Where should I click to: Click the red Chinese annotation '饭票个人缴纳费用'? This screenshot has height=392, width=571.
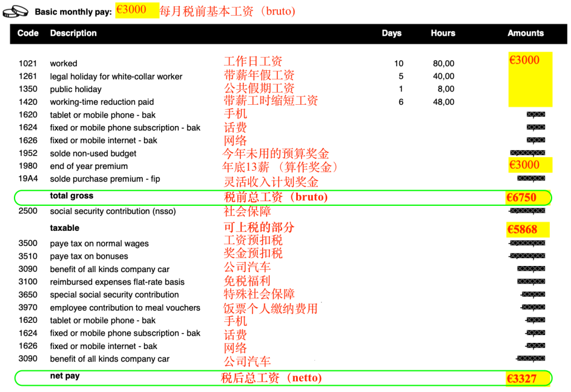(x=270, y=308)
